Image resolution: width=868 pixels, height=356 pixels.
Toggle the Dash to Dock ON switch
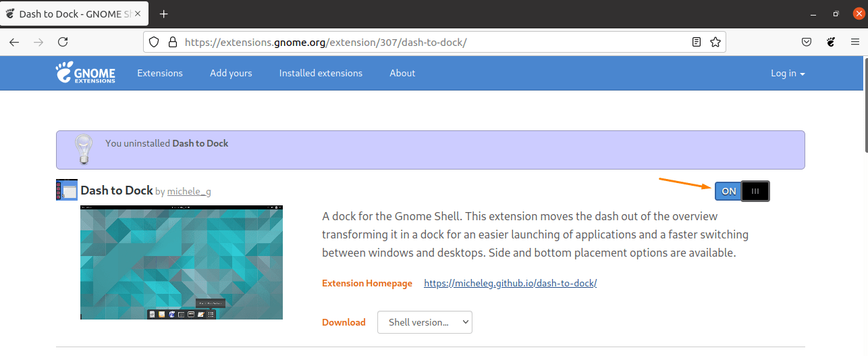742,191
